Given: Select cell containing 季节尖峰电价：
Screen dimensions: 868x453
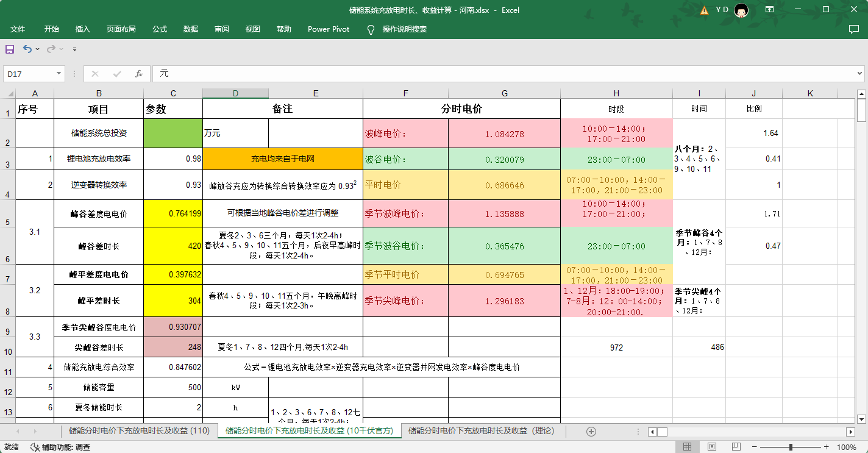Looking at the screenshot, I should 405,301.
